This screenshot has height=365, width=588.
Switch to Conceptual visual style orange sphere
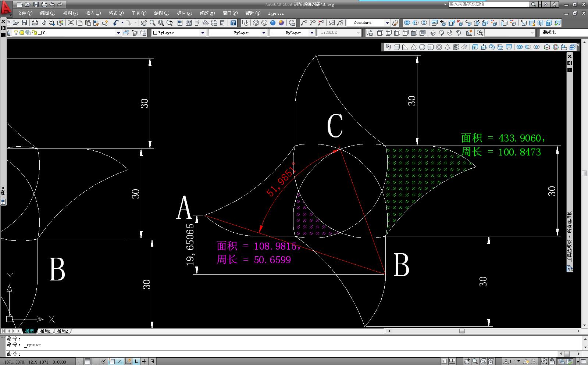click(281, 22)
